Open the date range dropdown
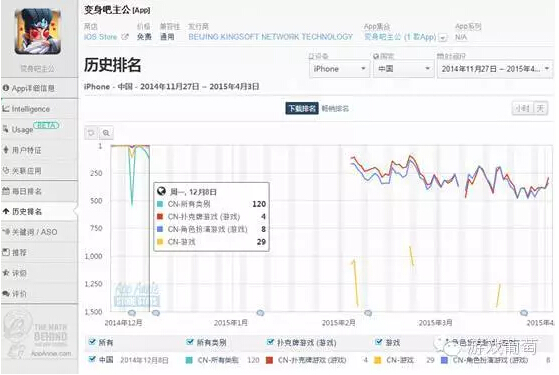The height and width of the screenshot is (375, 559). click(495, 69)
